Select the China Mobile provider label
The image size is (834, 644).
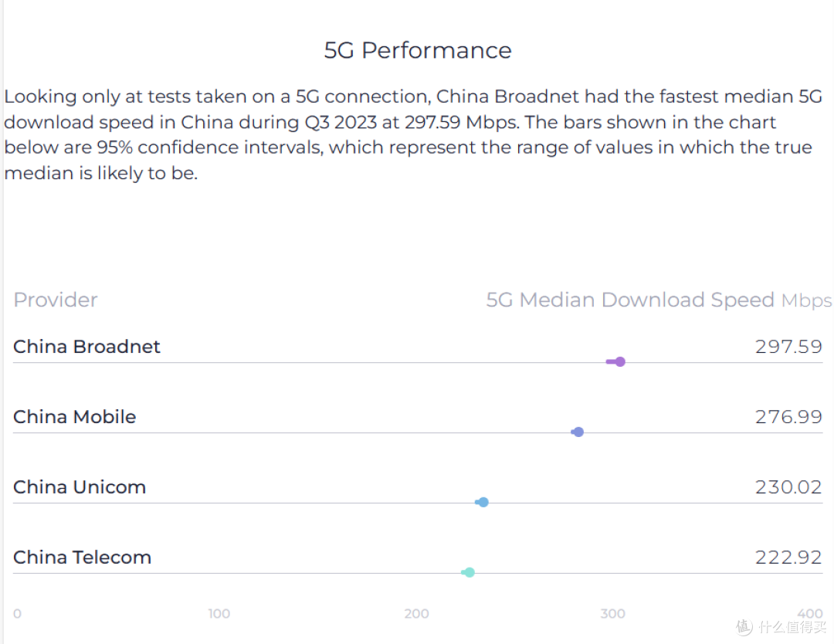point(74,416)
